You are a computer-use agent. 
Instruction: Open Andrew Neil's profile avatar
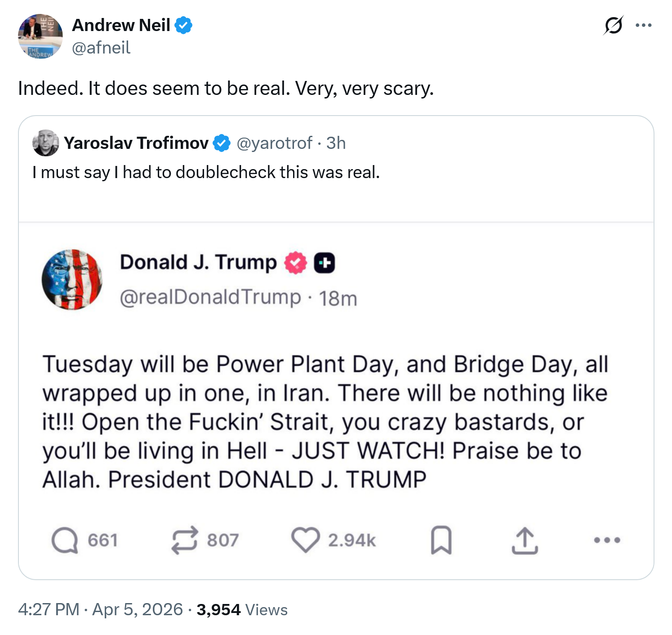click(40, 36)
